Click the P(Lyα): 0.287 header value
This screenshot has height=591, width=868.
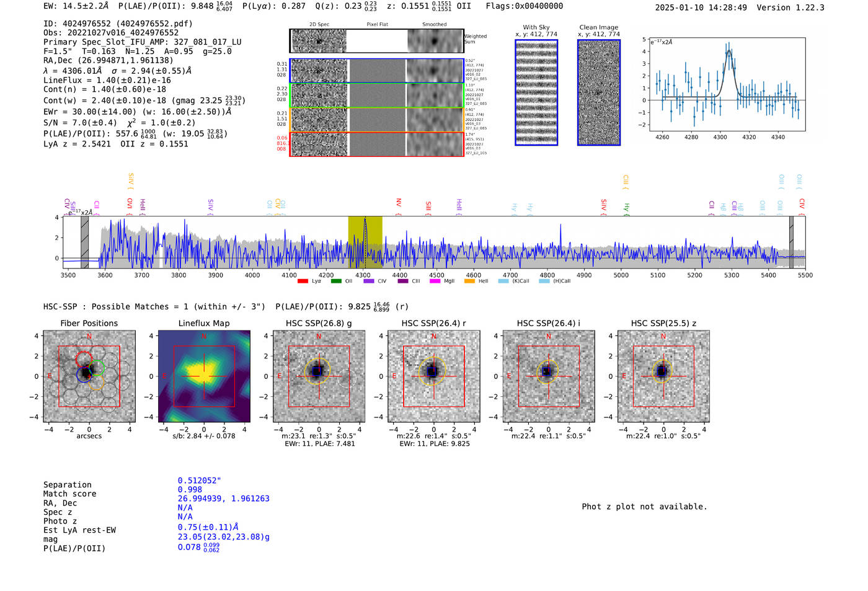tap(273, 6)
